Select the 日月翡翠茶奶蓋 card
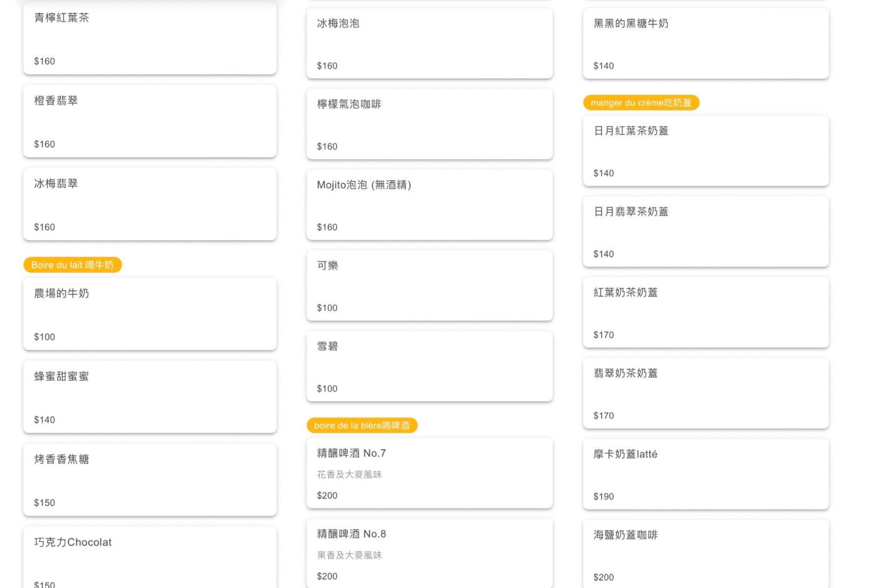882x588 pixels. click(x=706, y=232)
